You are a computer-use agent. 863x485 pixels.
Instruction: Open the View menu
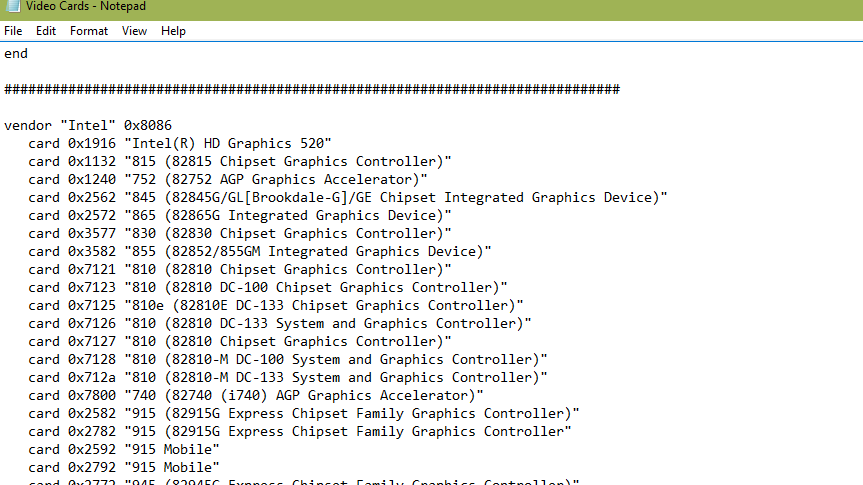coord(134,31)
